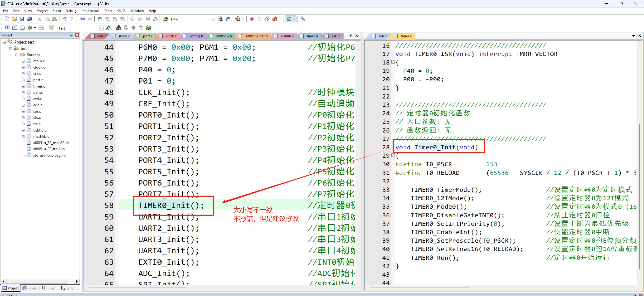644x296 pixels.
Task: Collapse the 'Project: test' tree node
Action: pyautogui.click(x=4, y=42)
